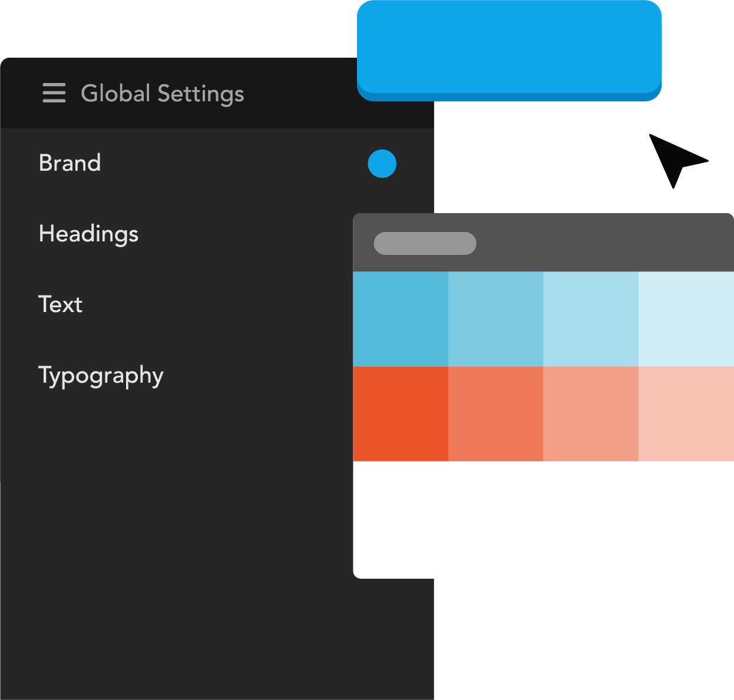
Task: Click the gray pill label field
Action: click(x=425, y=243)
